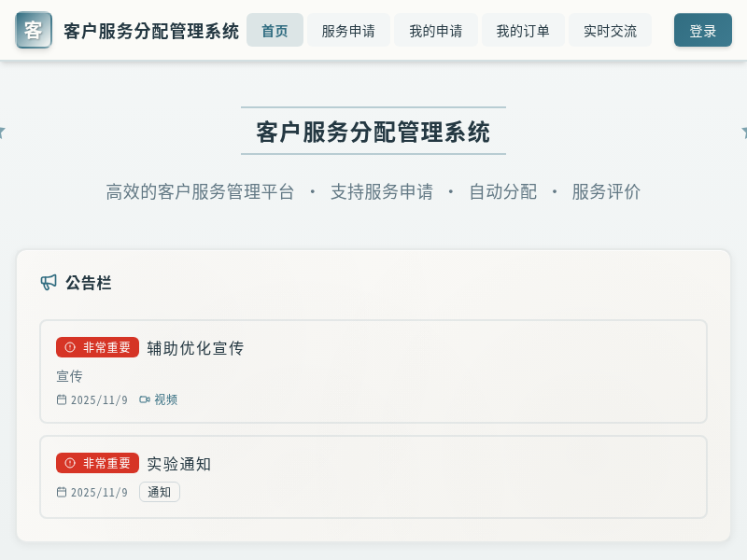Click the 客 logo icon in the header
The height and width of the screenshot is (560, 747).
[x=34, y=30]
